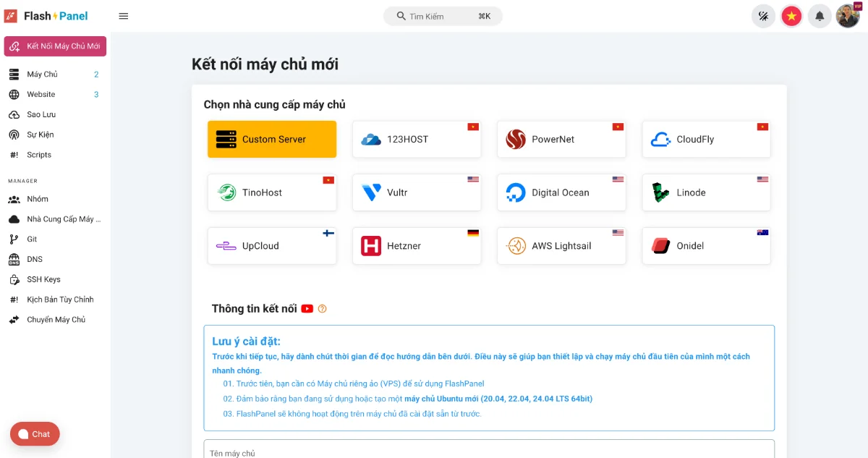868x458 pixels.
Task: Open connection help via question mark icon
Action: pyautogui.click(x=320, y=308)
